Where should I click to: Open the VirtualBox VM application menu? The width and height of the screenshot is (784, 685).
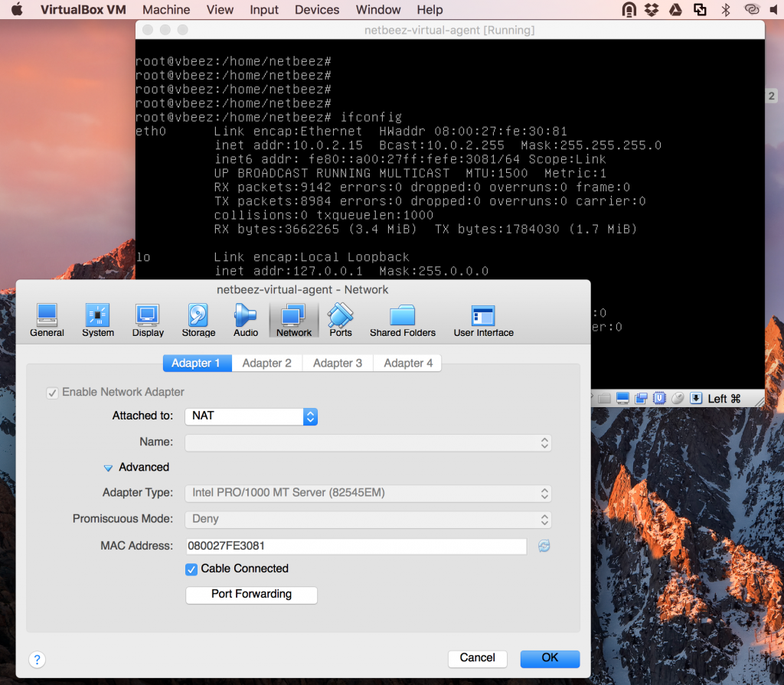tap(83, 9)
